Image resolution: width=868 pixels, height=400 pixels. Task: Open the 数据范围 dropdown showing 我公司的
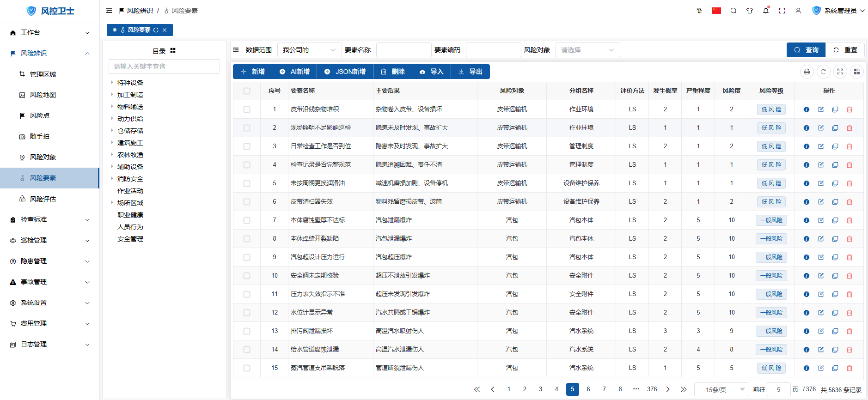[309, 50]
